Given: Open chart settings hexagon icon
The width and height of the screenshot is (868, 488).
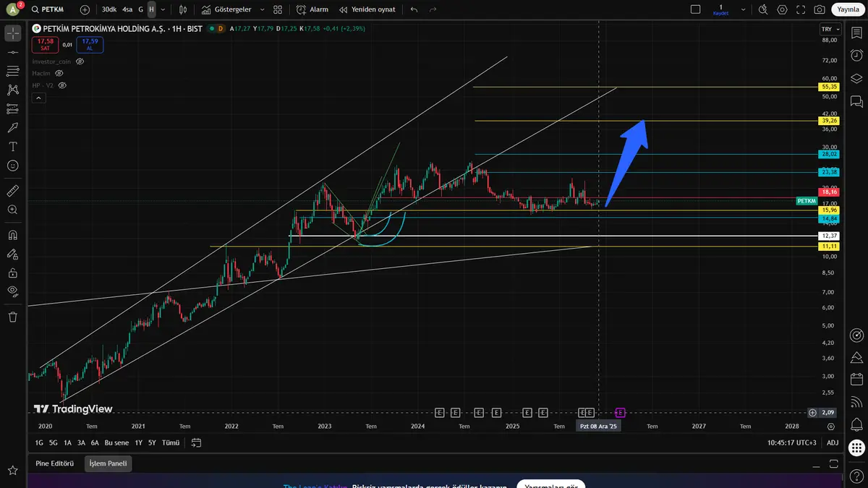Looking at the screenshot, I should (782, 9).
